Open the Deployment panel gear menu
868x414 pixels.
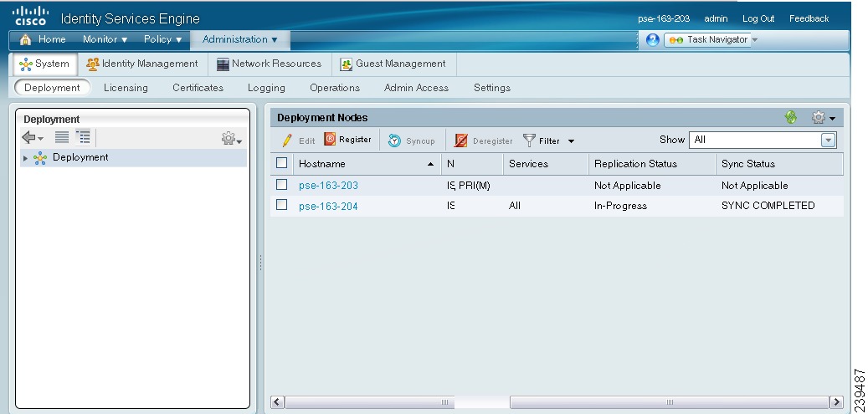click(231, 138)
